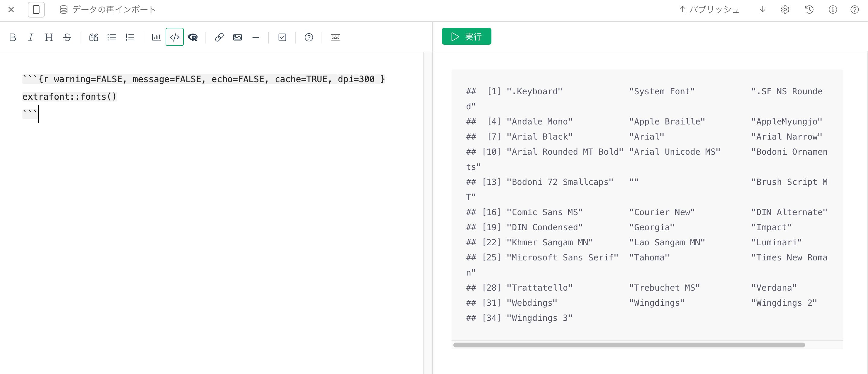This screenshot has height=374, width=868.
Task: Apply strikethrough formatting
Action: click(x=67, y=37)
